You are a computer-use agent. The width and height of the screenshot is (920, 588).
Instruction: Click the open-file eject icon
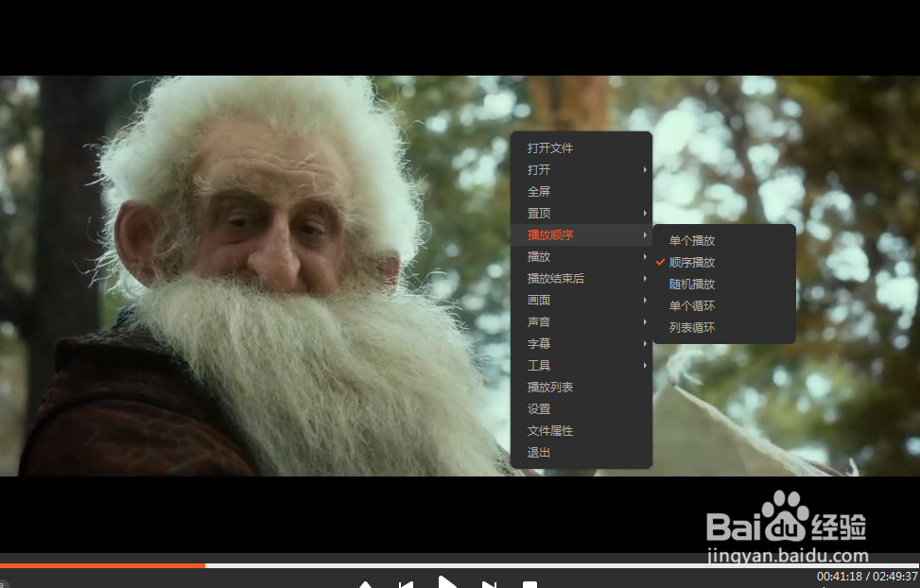(x=365, y=584)
